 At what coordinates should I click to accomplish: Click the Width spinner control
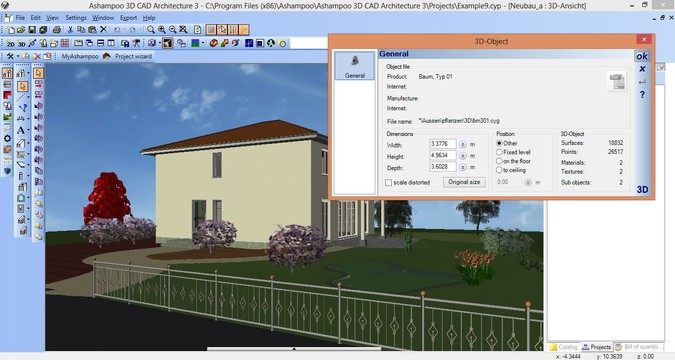pyautogui.click(x=463, y=144)
